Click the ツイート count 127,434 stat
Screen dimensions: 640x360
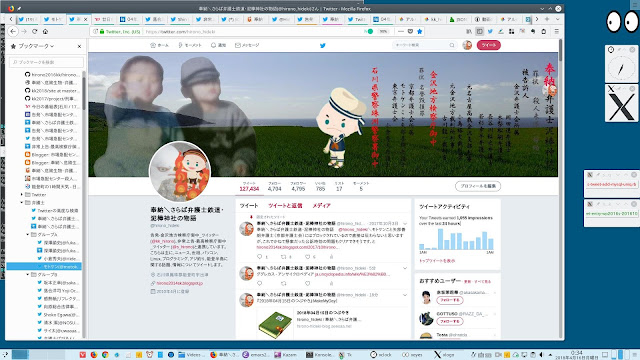point(249,187)
